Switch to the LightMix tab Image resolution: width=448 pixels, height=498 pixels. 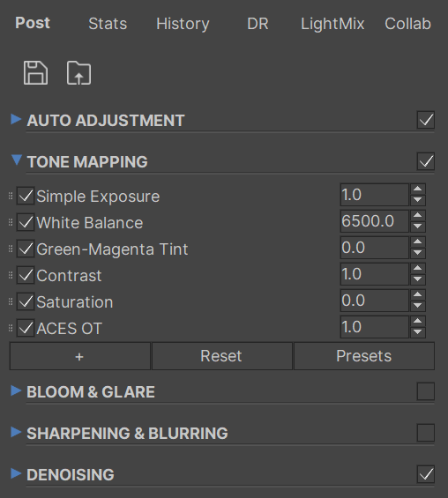pyautogui.click(x=332, y=24)
